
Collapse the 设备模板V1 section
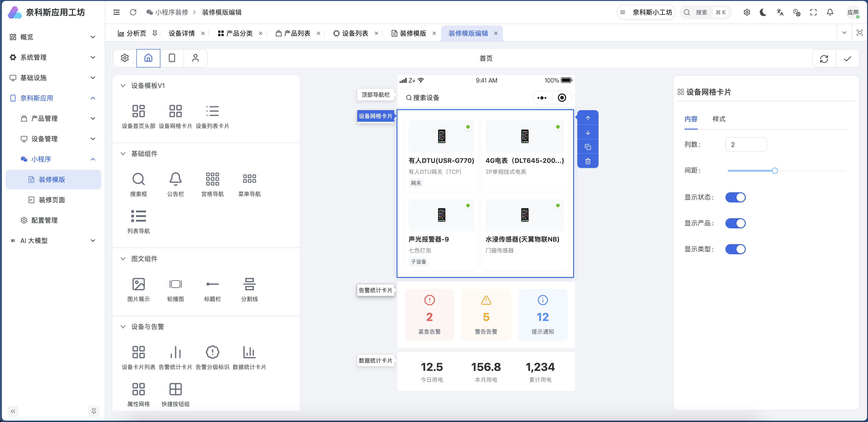pyautogui.click(x=123, y=85)
